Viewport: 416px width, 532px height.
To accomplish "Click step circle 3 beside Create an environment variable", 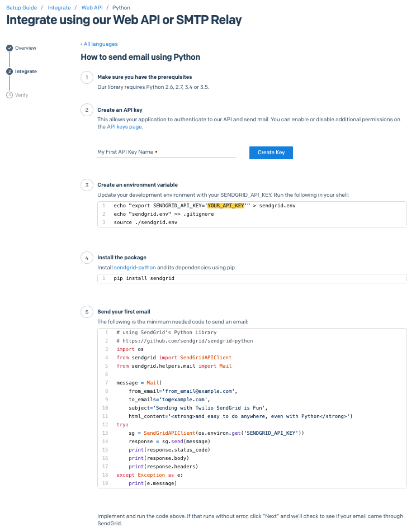I will pyautogui.click(x=87, y=185).
